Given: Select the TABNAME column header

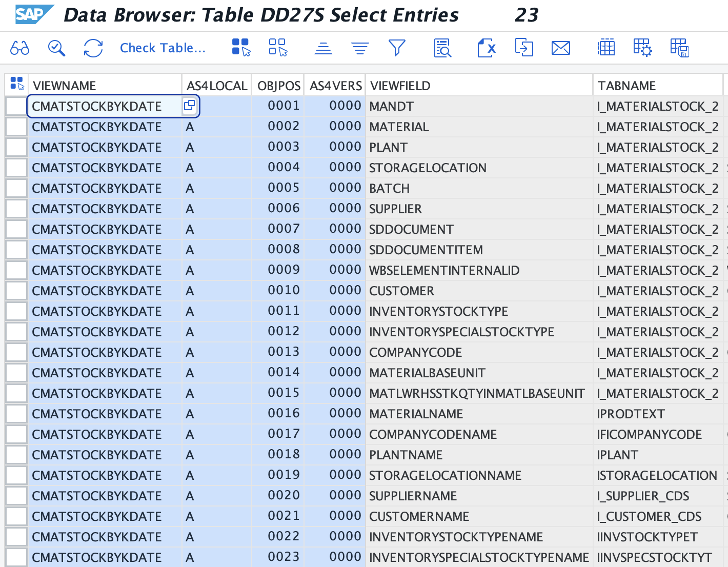Looking at the screenshot, I should [x=658, y=85].
